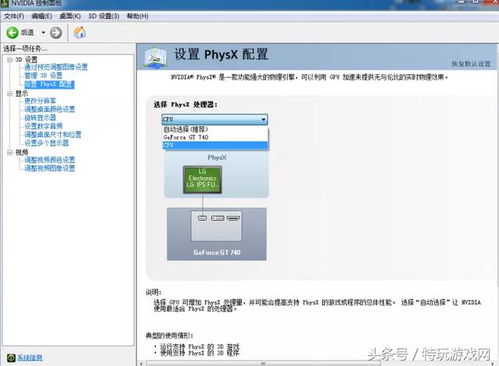
Task: Open 旋转显示器 in the task tree
Action: click(x=40, y=118)
